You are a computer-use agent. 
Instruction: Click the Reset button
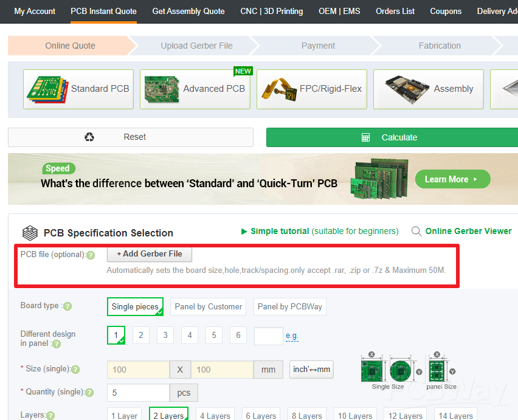point(131,137)
